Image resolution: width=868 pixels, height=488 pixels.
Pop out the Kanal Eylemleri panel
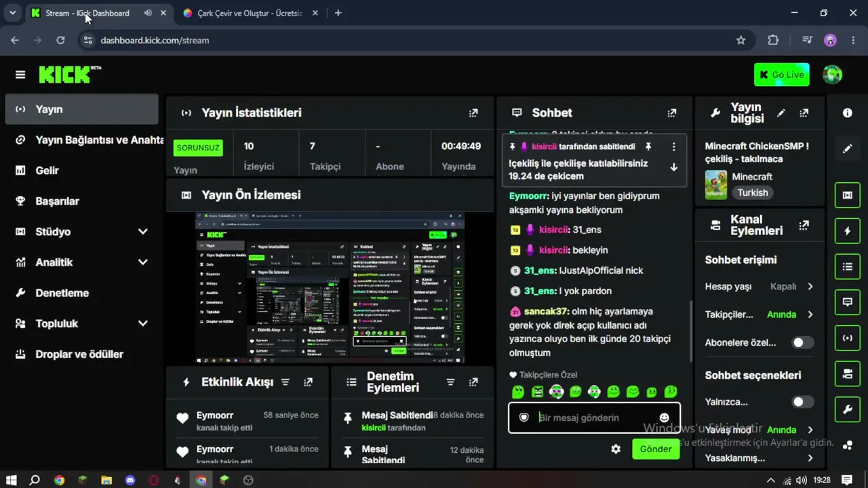coord(804,225)
